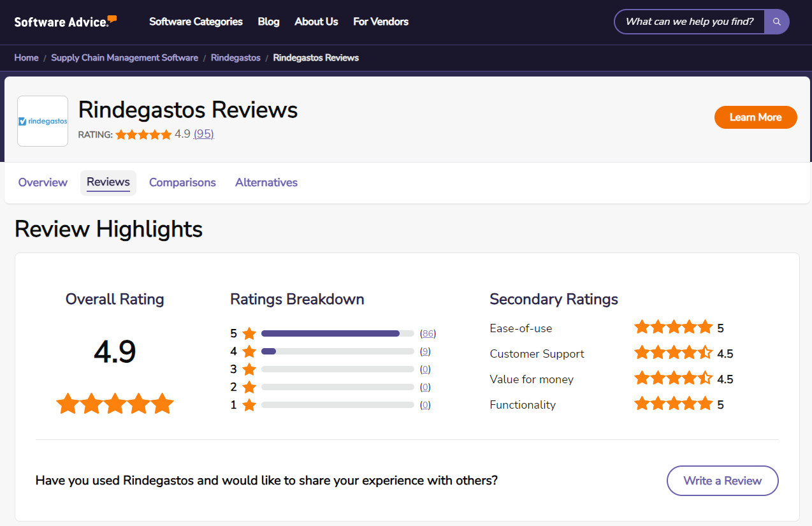
Task: Click inside the search input field
Action: pyautogui.click(x=688, y=21)
